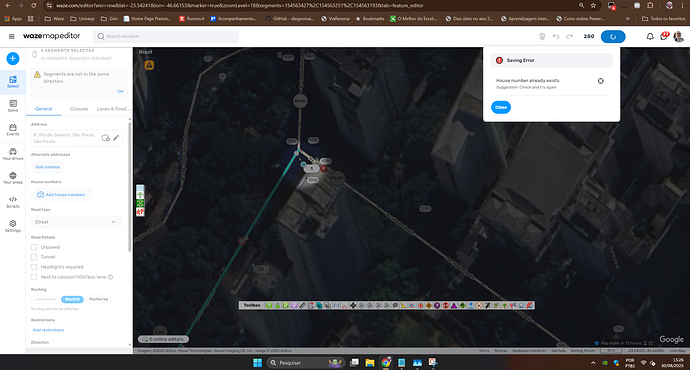Bookmark this page with the star icon

tap(593, 5)
